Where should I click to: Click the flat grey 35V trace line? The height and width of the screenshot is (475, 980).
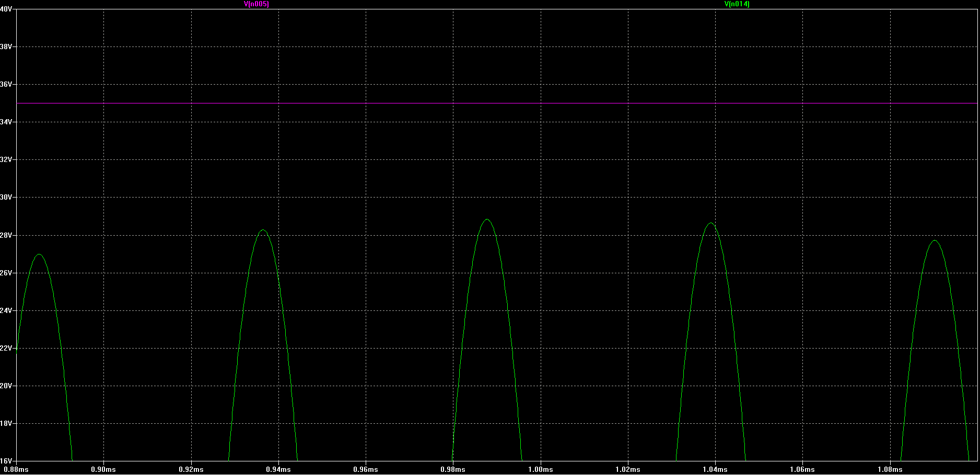[496, 103]
